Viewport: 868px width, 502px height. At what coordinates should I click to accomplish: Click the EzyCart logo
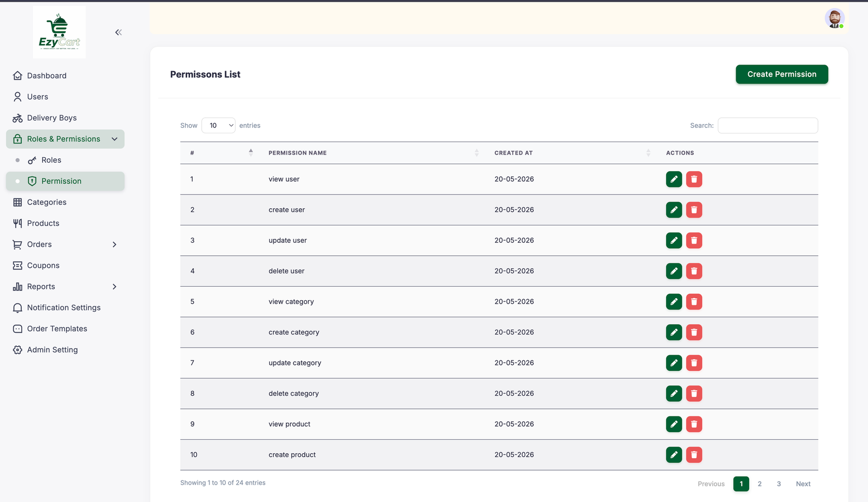click(x=59, y=32)
